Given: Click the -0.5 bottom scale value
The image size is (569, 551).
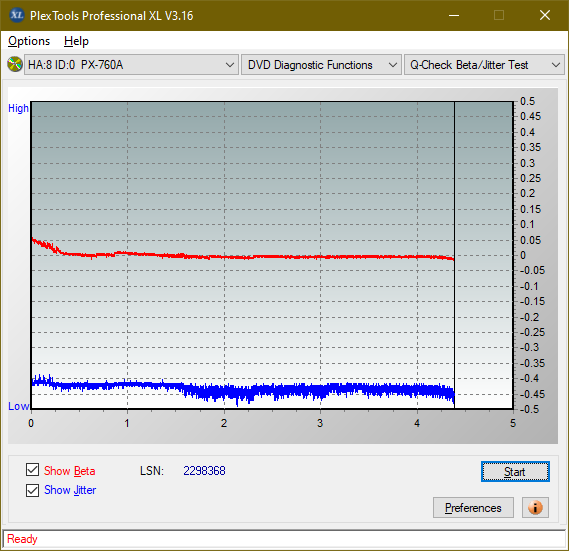Looking at the screenshot, I should [x=530, y=409].
